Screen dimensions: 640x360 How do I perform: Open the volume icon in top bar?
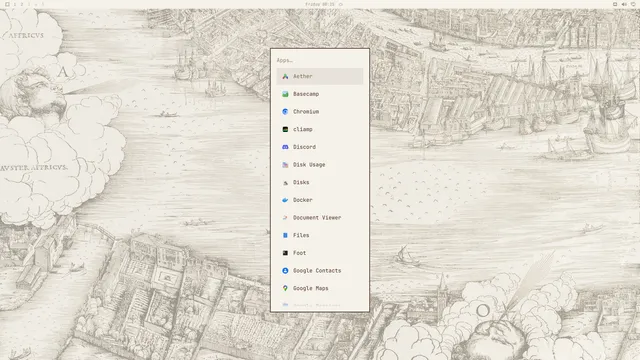[x=624, y=4]
